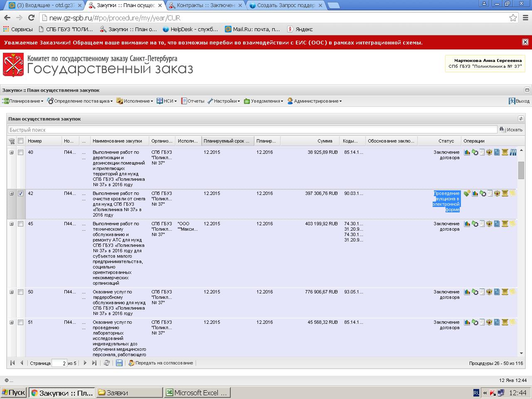Check the checkbox for row 40
This screenshot has width=532, height=399.
[20, 153]
